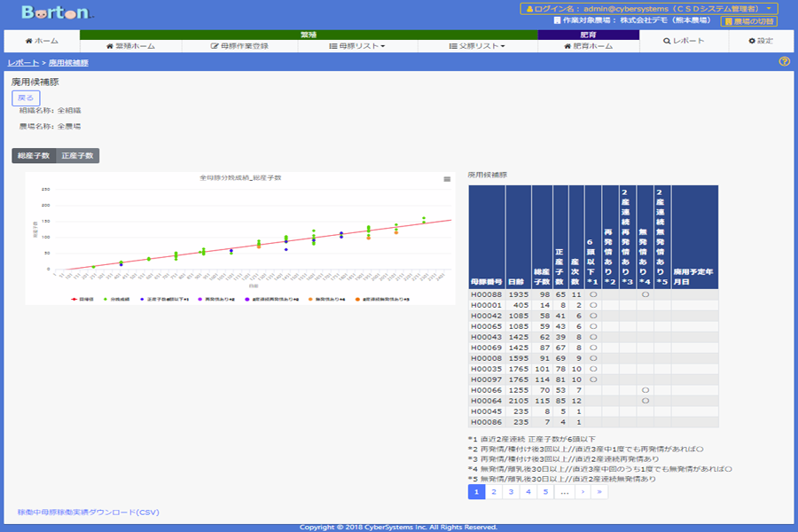
Task: Expand the 父豚リスト dropdown menu
Action: [477, 46]
